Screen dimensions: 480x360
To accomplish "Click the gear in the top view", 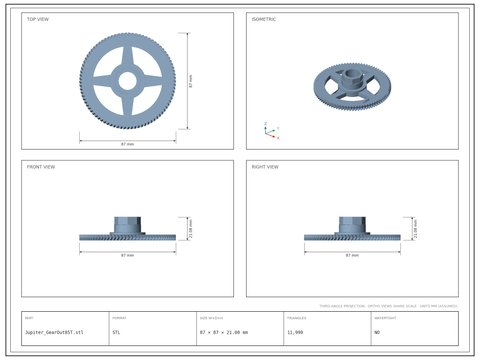I will (128, 81).
